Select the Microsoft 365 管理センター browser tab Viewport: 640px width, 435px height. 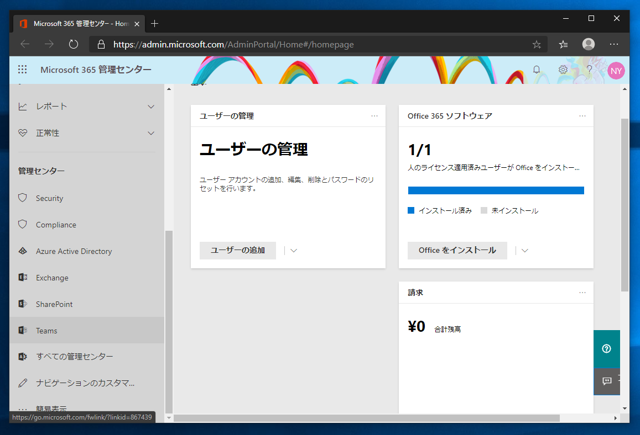(x=78, y=24)
